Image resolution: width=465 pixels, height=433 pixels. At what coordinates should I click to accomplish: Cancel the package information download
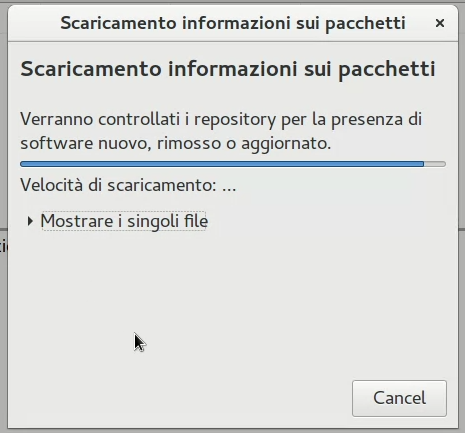399,398
